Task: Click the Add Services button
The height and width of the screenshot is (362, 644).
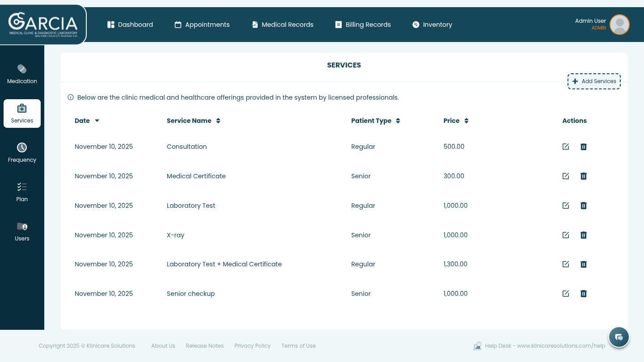Action: [594, 81]
